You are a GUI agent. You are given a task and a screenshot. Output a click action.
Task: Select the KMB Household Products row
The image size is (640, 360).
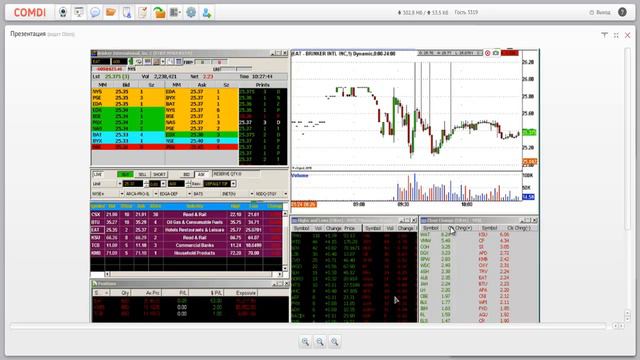pyautogui.click(x=186, y=253)
